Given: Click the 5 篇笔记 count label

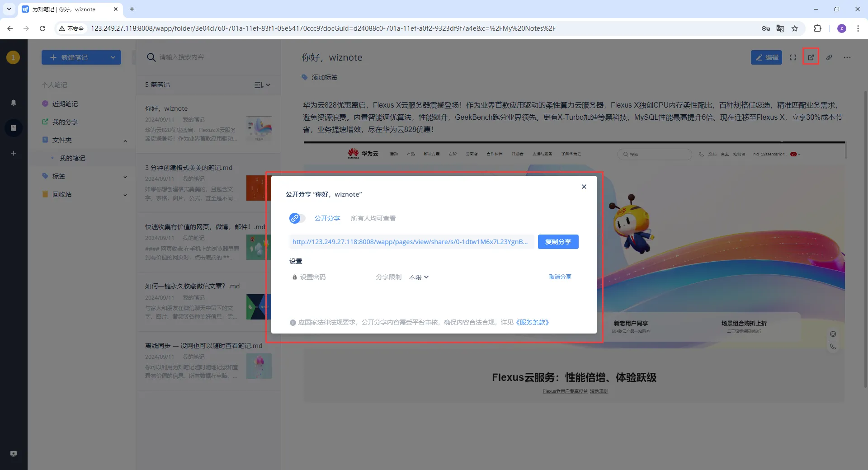Looking at the screenshot, I should pos(157,85).
